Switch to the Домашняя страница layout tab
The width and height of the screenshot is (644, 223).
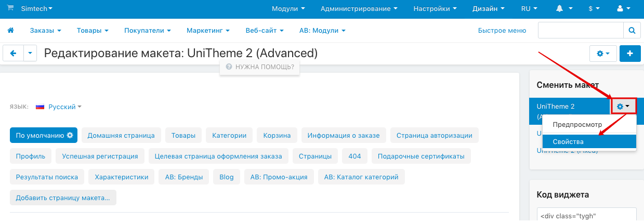pyautogui.click(x=121, y=135)
